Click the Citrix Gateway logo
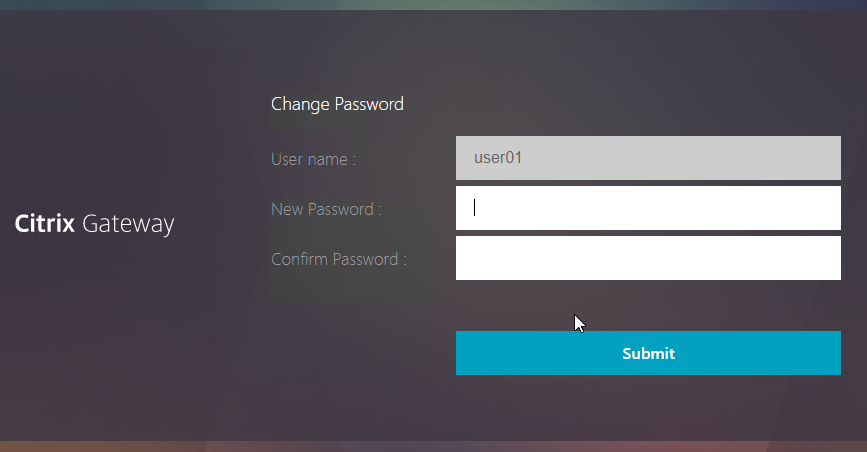Image resolution: width=867 pixels, height=452 pixels. click(x=95, y=224)
